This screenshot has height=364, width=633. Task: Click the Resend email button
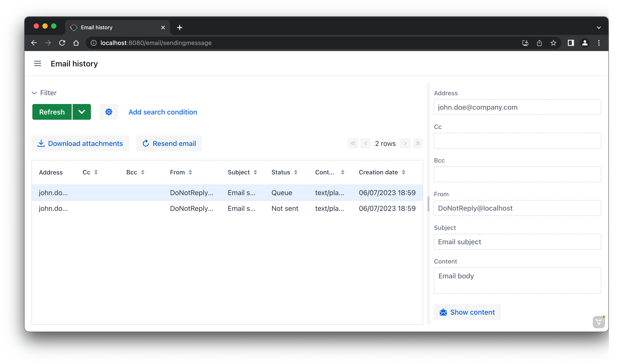coord(169,144)
